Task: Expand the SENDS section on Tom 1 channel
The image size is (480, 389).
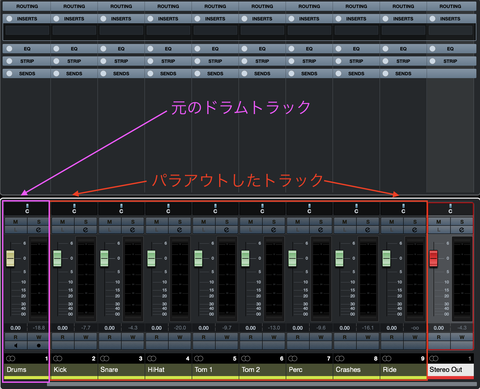Action: pos(215,73)
